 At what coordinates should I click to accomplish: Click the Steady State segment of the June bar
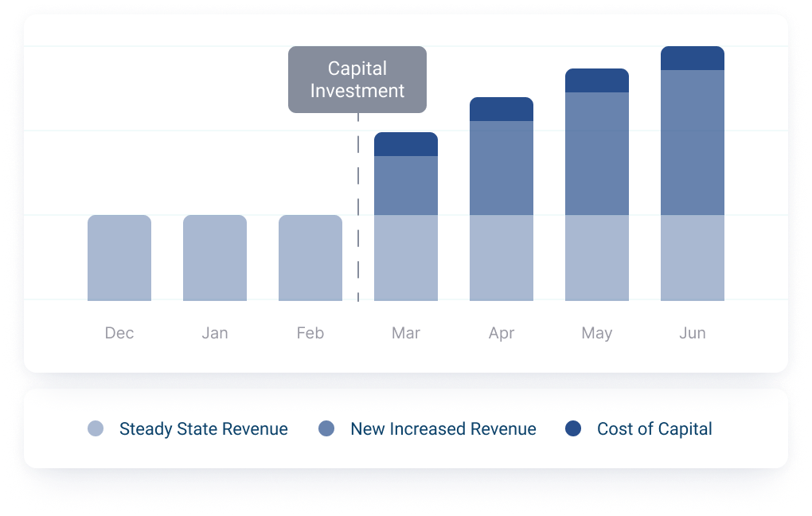(x=693, y=258)
